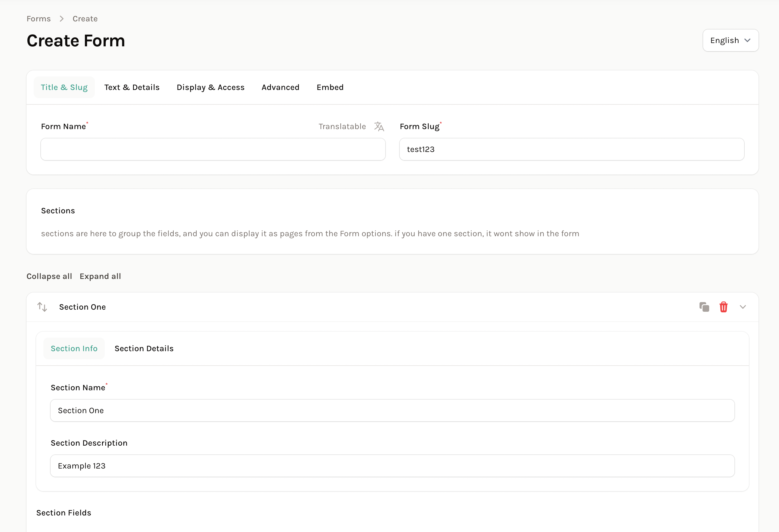Click the Expand all link
This screenshot has width=779, height=532.
[100, 277]
